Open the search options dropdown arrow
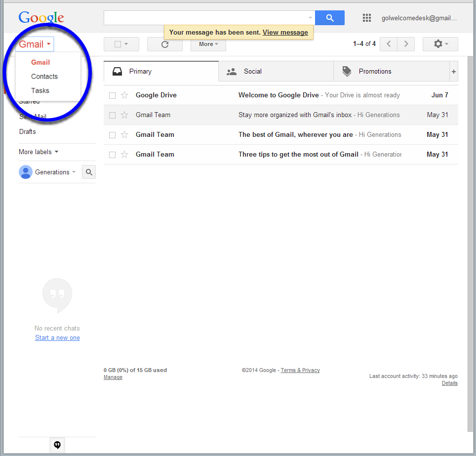The width and height of the screenshot is (476, 456). [310, 18]
